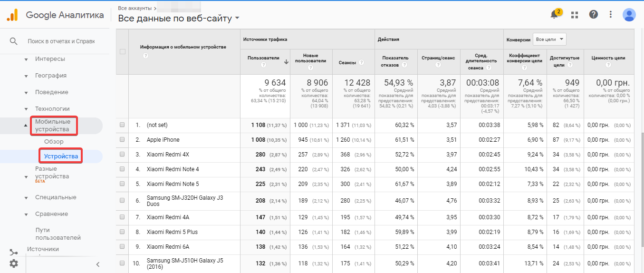This screenshot has height=273, width=644.
Task: Sort by Страниц/сеанс column header
Action: coord(438,58)
